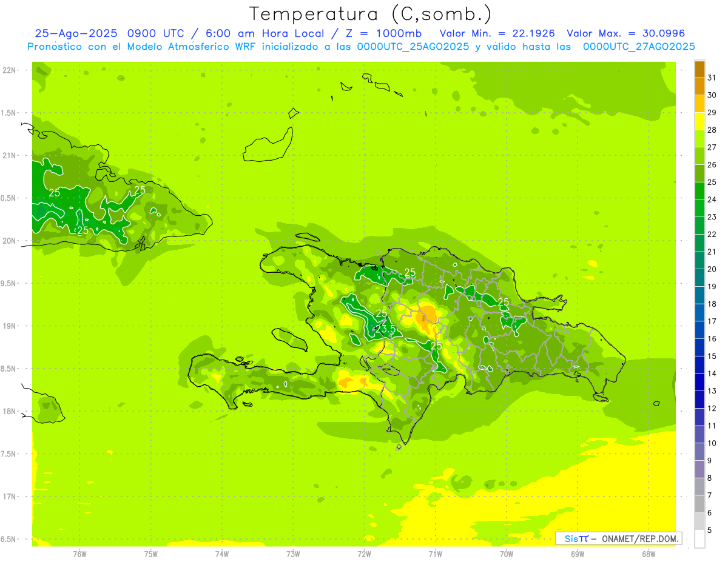Screen dimensions: 728x562
Task: Click the "71W" longitude axis label
Action: (435, 554)
